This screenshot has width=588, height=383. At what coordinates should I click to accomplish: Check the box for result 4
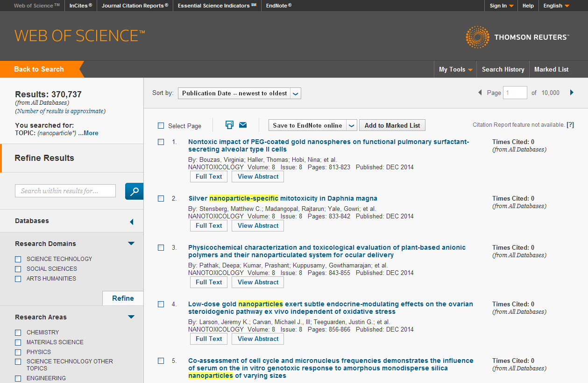(161, 304)
